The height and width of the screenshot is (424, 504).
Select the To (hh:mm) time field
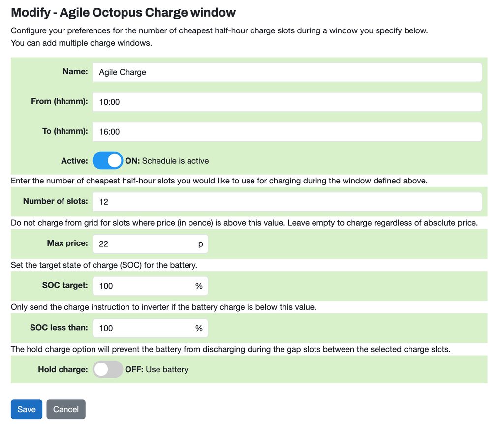click(287, 132)
